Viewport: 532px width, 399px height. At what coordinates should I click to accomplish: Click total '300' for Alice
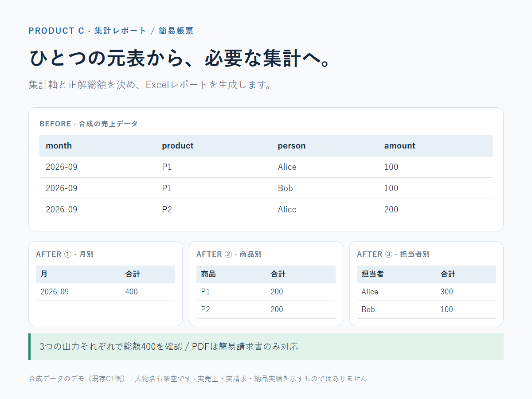(x=447, y=292)
